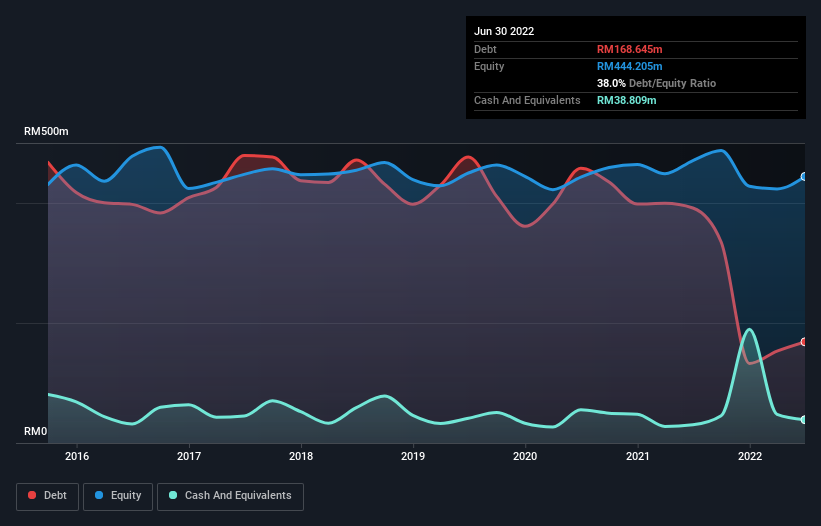Image resolution: width=821 pixels, height=526 pixels.
Task: Click the 2021 axis label
Action: [x=638, y=456]
